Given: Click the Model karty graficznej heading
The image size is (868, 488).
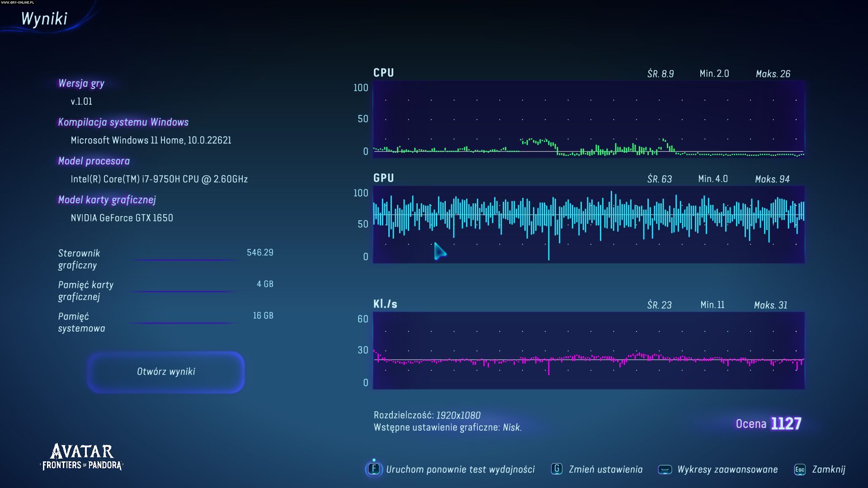Looking at the screenshot, I should point(107,200).
